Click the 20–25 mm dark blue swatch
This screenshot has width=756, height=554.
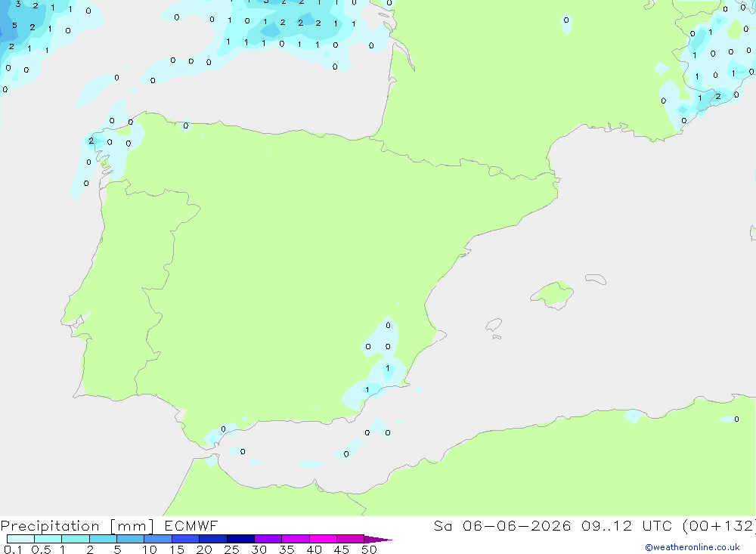tap(212, 539)
